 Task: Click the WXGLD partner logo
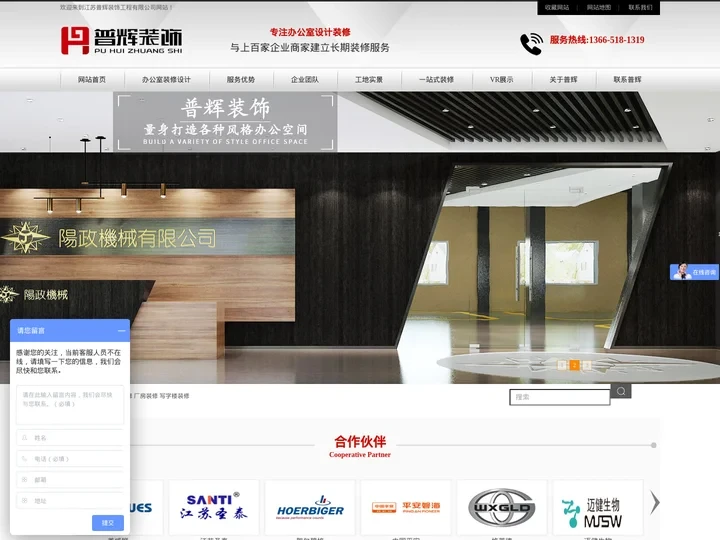point(502,507)
